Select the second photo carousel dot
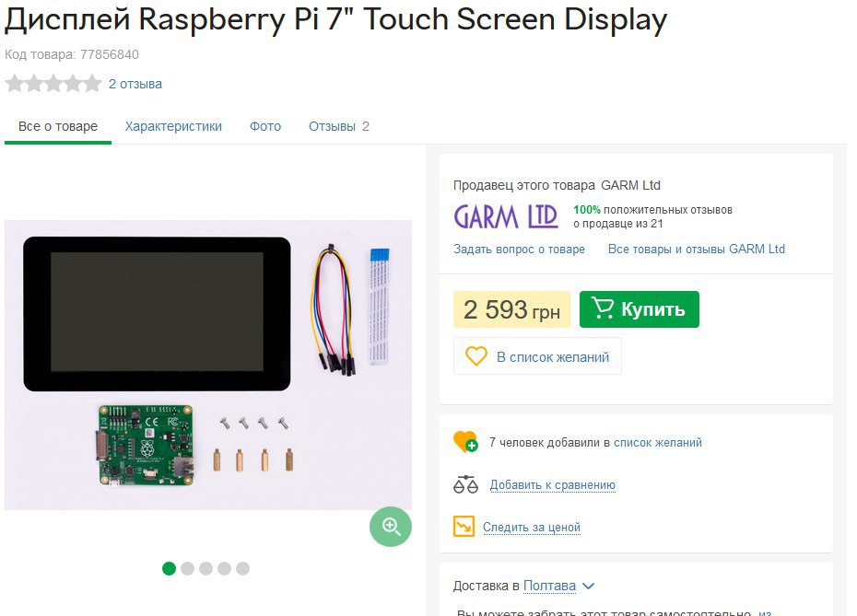Screen dimensions: 857x616 coord(187,568)
